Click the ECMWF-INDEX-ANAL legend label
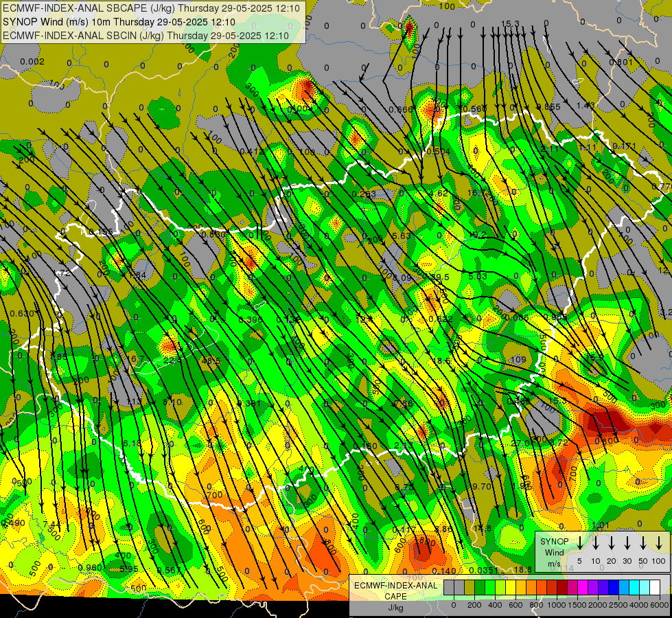Image resolution: width=672 pixels, height=618 pixels. 395,586
